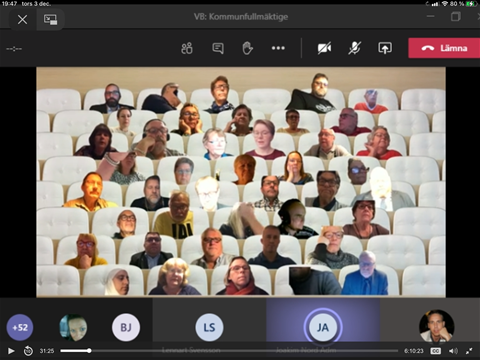Select the BJ participant avatar

[x=126, y=327]
